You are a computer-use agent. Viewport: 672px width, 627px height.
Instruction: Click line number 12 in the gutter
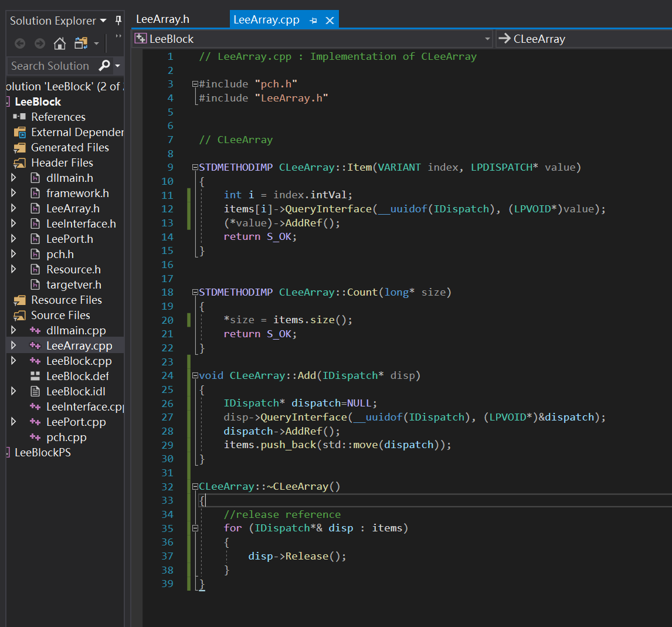click(x=167, y=209)
